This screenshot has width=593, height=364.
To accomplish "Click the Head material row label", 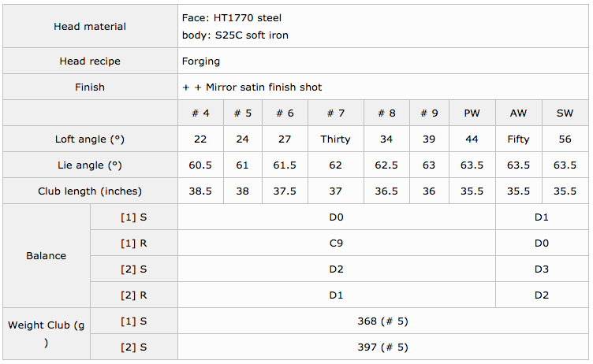I will click(90, 26).
